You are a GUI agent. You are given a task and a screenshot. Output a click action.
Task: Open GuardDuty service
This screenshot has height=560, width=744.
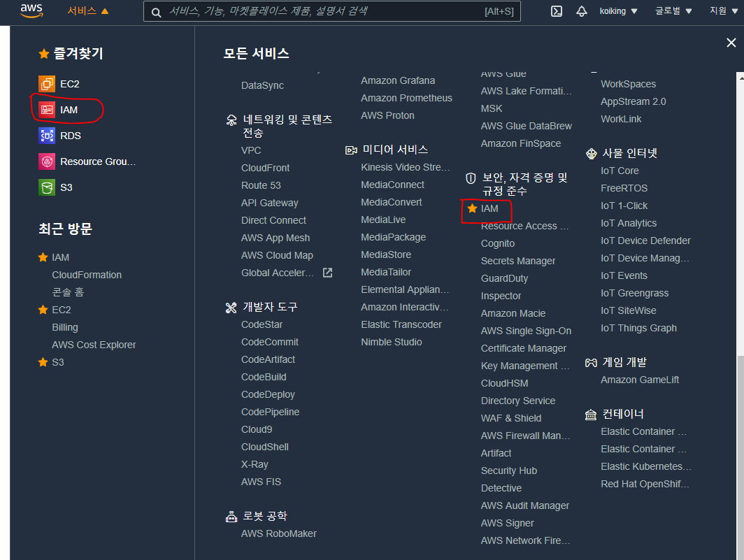coord(504,278)
